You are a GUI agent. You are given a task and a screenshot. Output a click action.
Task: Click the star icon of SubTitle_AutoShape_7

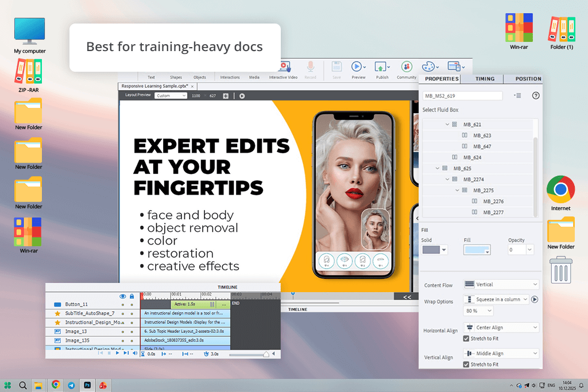pyautogui.click(x=57, y=313)
